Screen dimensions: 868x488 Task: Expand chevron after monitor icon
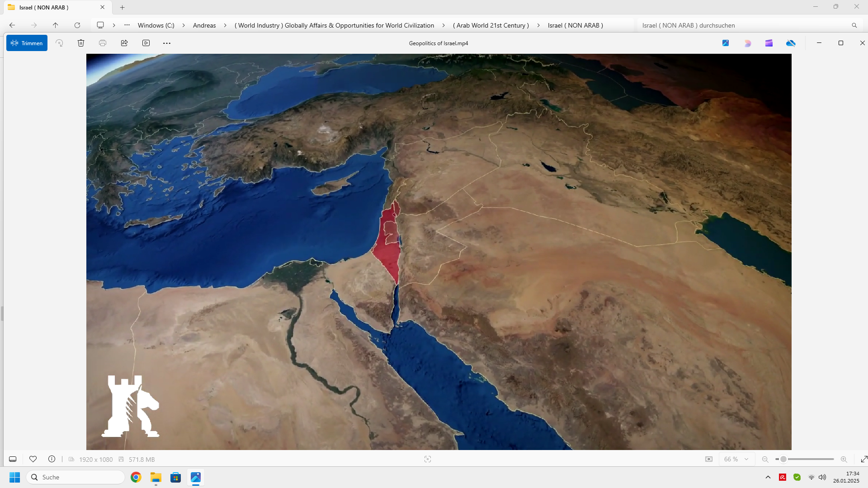click(x=114, y=25)
